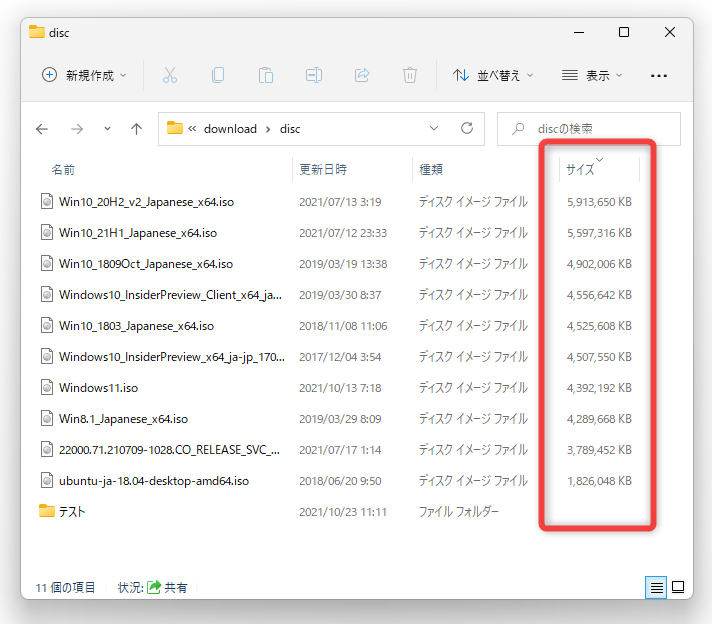Viewport: 712px width, 624px height.
Task: Click the disc breadcrumb in address bar
Action: point(290,129)
